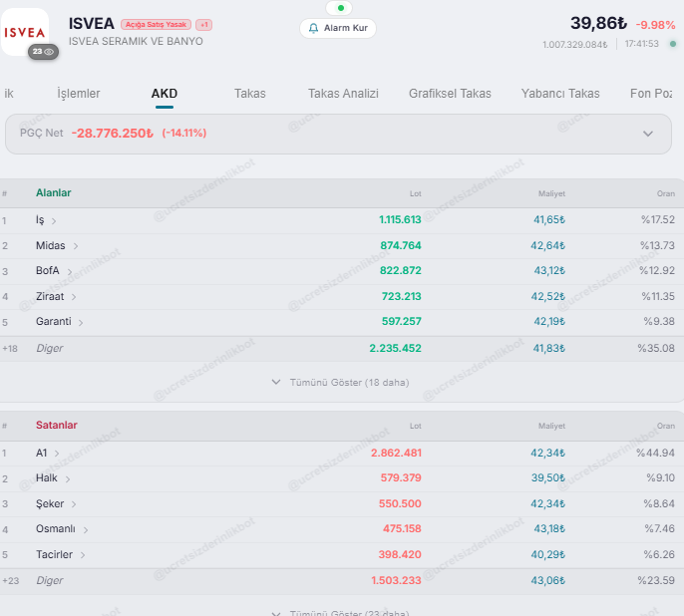The width and height of the screenshot is (684, 616).
Task: Expand the Tacirler seller row arrow
Action: (83, 555)
